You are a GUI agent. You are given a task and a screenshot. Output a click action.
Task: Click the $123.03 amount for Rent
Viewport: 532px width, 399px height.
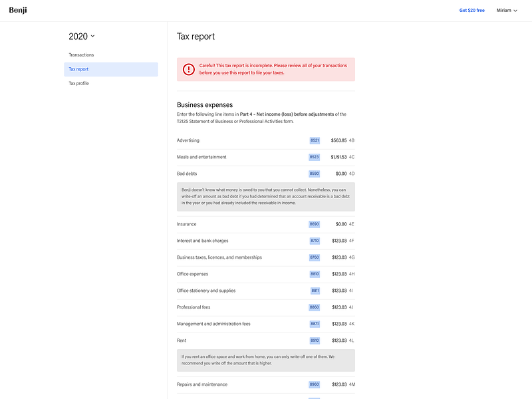pyautogui.click(x=339, y=340)
